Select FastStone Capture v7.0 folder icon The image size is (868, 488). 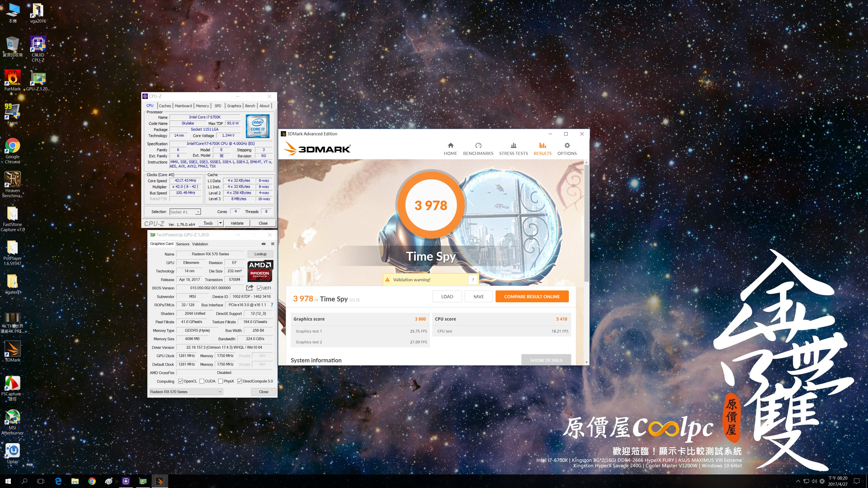pyautogui.click(x=12, y=219)
